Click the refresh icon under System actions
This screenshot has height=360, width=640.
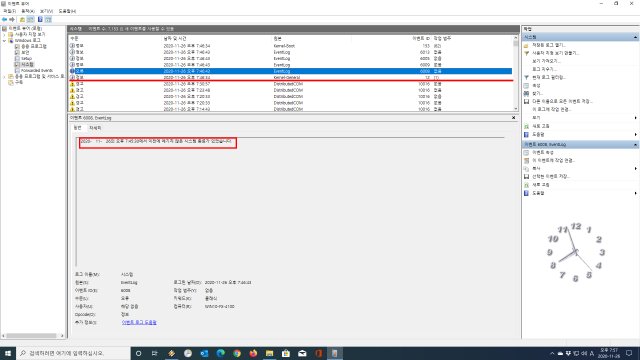(x=526, y=126)
